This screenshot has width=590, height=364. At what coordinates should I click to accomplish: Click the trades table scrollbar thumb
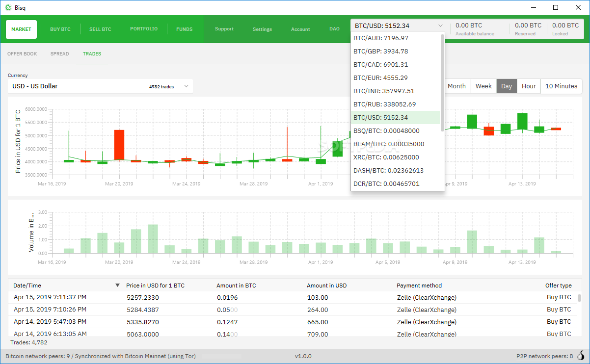tap(579, 298)
